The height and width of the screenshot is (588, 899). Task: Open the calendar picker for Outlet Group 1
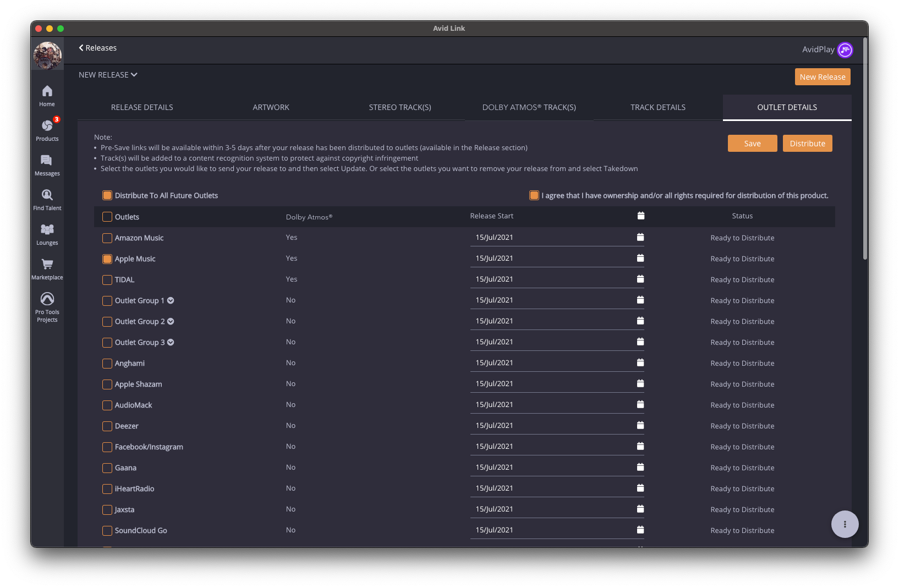(640, 300)
